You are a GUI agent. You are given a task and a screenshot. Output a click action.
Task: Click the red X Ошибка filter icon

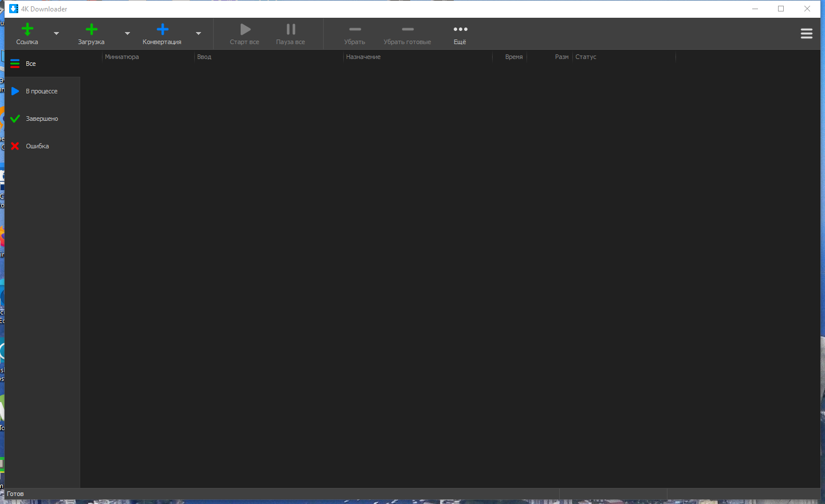14,146
